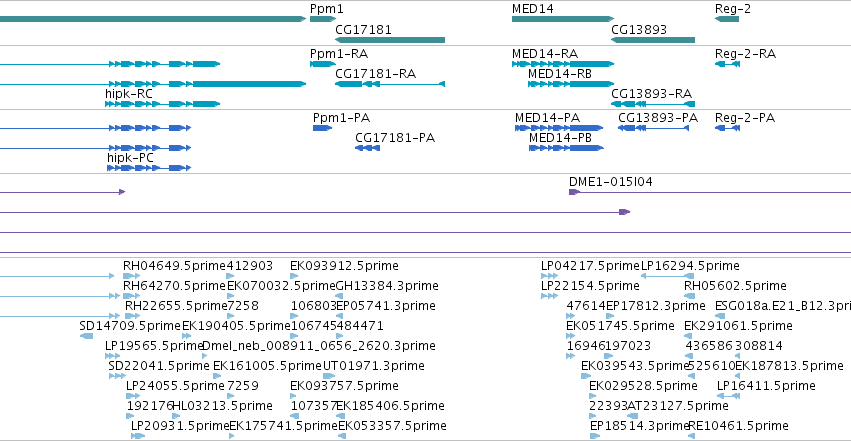The image size is (851, 441).
Task: Select EST EK187813.5prime
Action: [x=789, y=366]
